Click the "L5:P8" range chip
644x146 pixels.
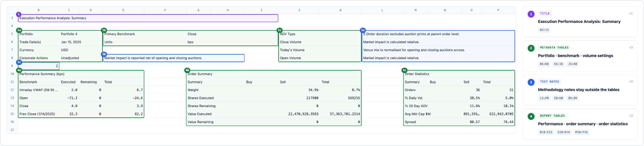click(544, 98)
